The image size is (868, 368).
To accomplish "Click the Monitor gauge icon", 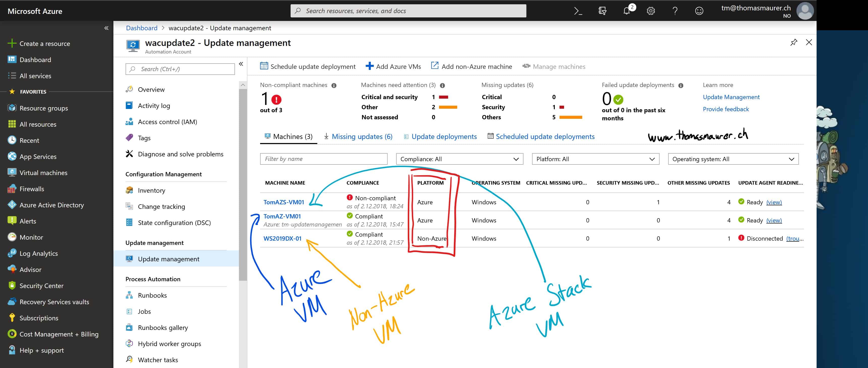I will tap(12, 237).
